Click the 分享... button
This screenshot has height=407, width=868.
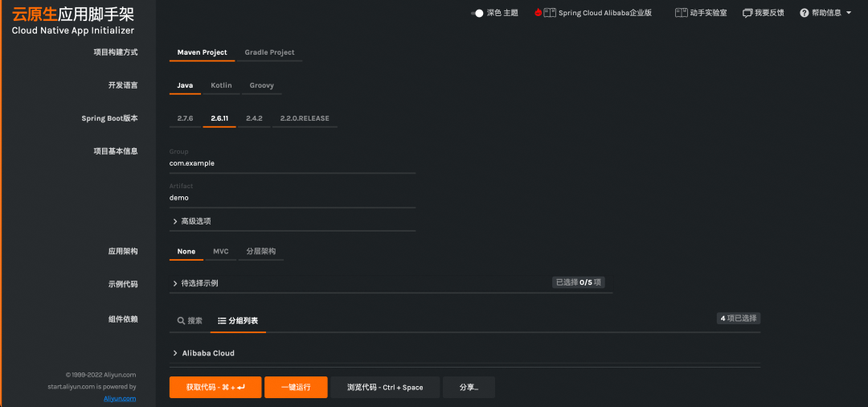point(469,388)
